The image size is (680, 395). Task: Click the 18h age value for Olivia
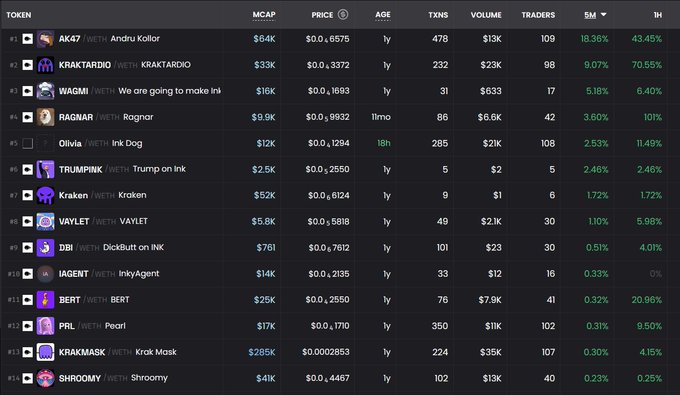point(383,143)
